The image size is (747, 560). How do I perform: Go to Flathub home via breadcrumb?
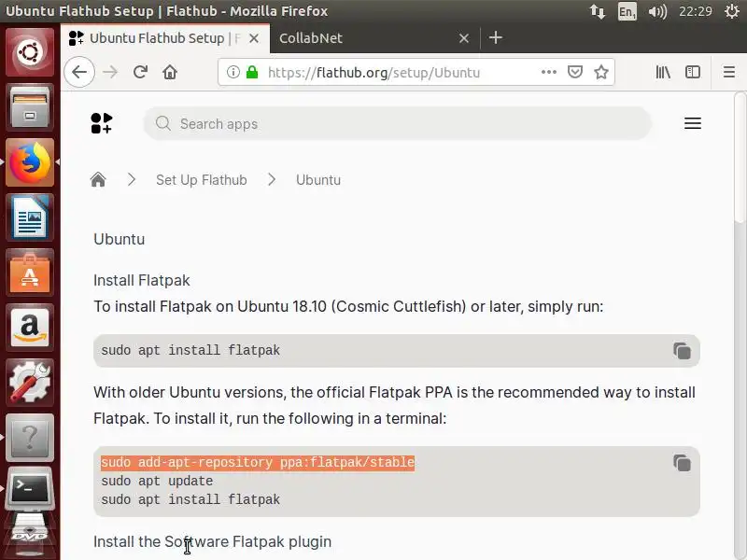tap(98, 180)
